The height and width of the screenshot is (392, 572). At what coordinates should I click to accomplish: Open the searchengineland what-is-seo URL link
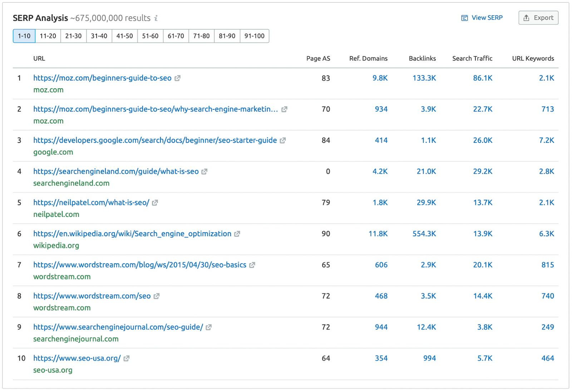(x=116, y=171)
